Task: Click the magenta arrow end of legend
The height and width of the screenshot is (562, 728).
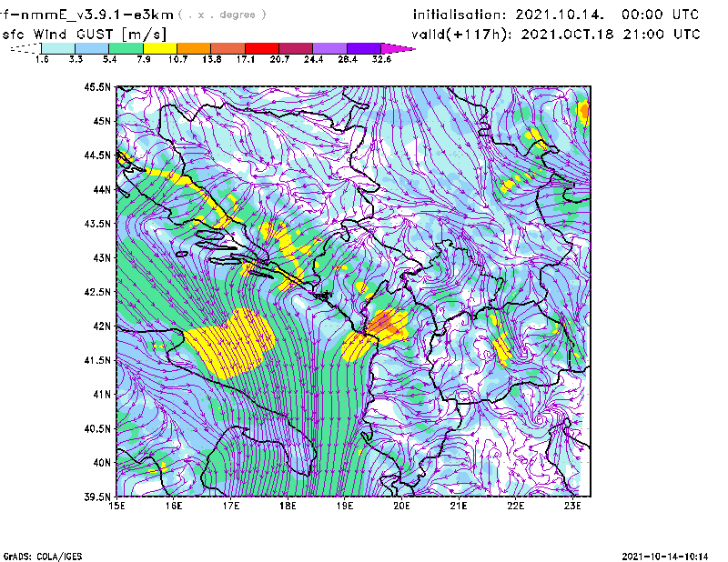Action: click(398, 48)
